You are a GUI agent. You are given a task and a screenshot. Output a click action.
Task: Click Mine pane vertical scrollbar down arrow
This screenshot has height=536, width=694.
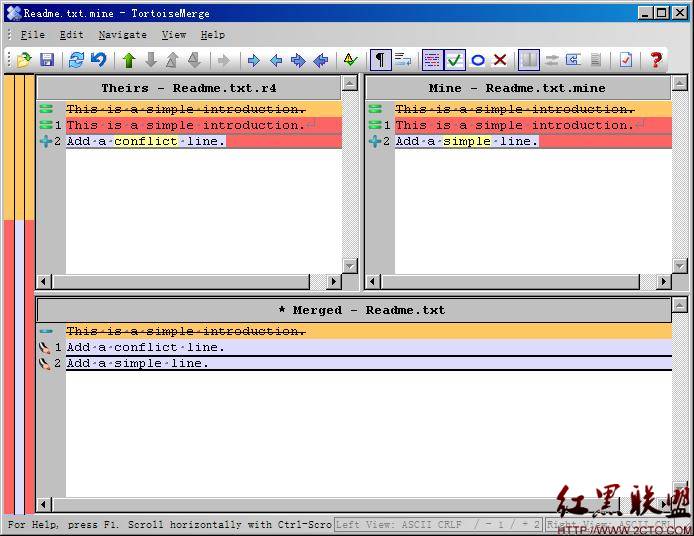pos(679,266)
